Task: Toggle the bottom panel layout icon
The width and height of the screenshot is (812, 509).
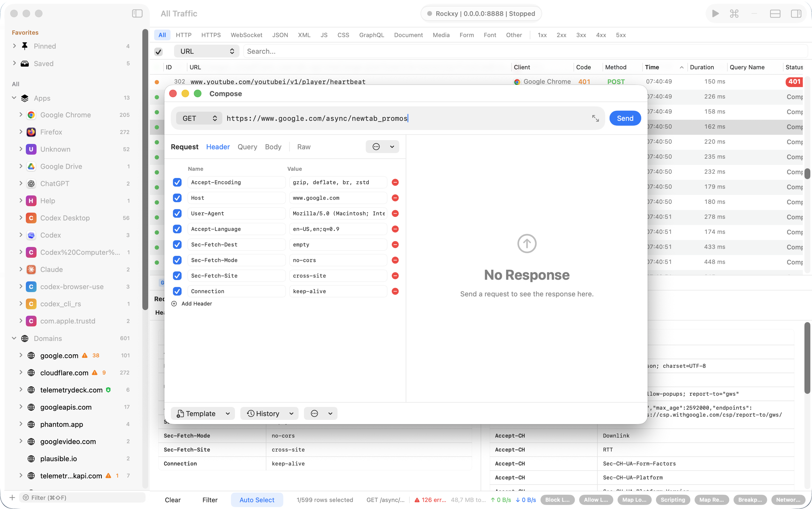Action: click(775, 13)
